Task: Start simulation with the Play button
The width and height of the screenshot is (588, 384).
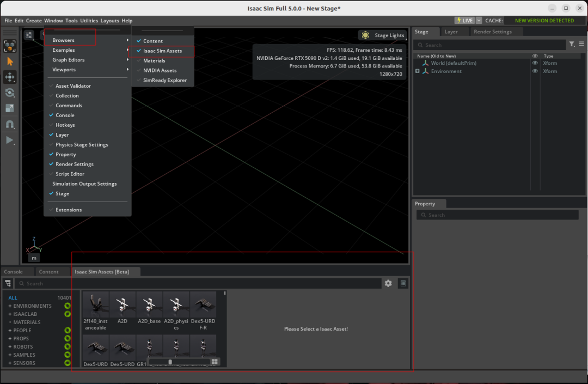Action: [10, 140]
